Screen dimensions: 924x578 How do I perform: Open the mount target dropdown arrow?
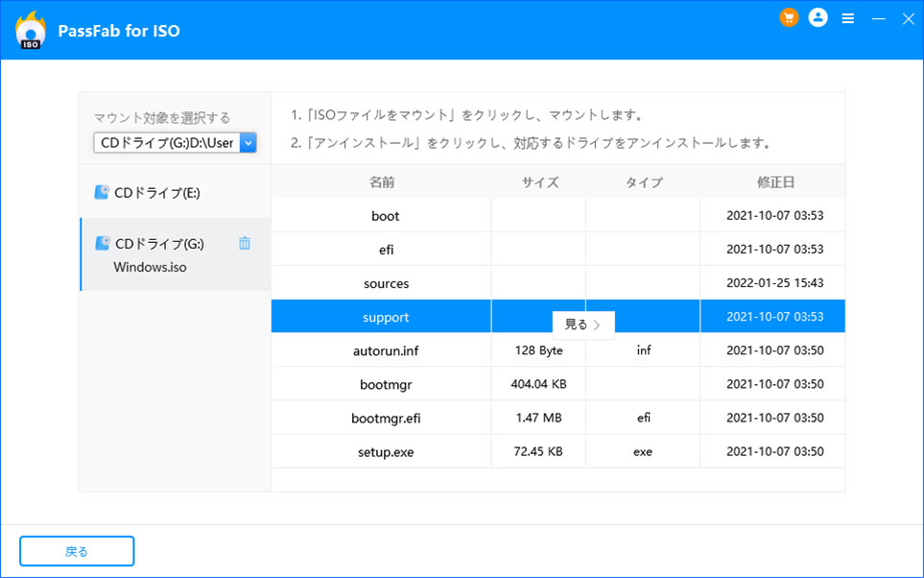249,142
